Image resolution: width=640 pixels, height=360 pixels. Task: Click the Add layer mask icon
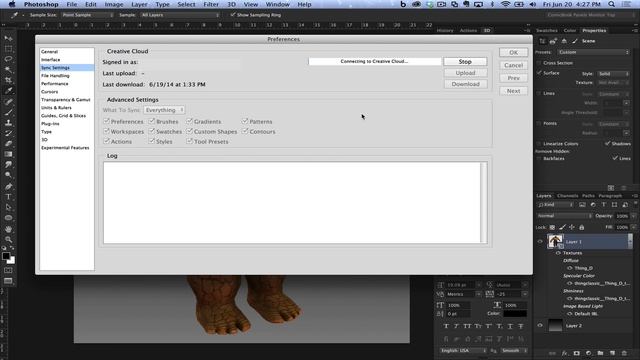(x=576, y=353)
